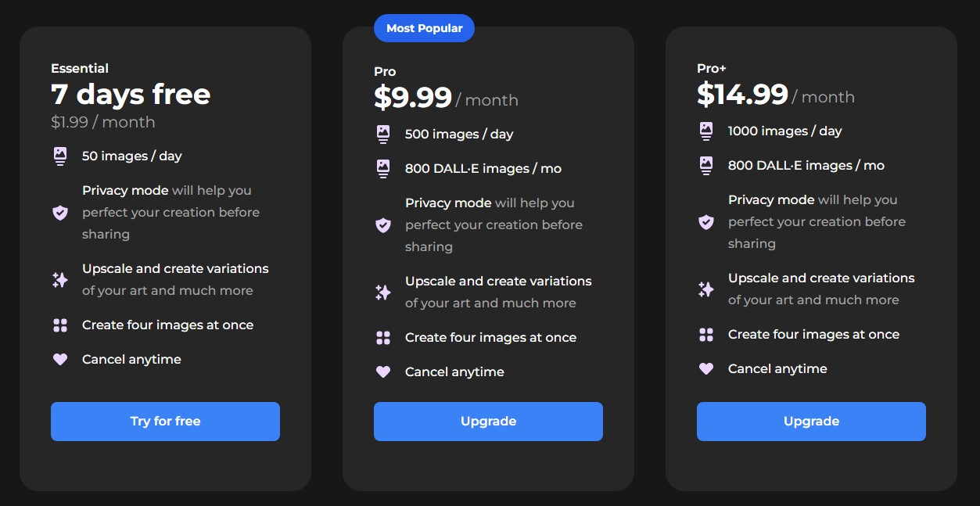Click the Most Popular badge

click(424, 28)
